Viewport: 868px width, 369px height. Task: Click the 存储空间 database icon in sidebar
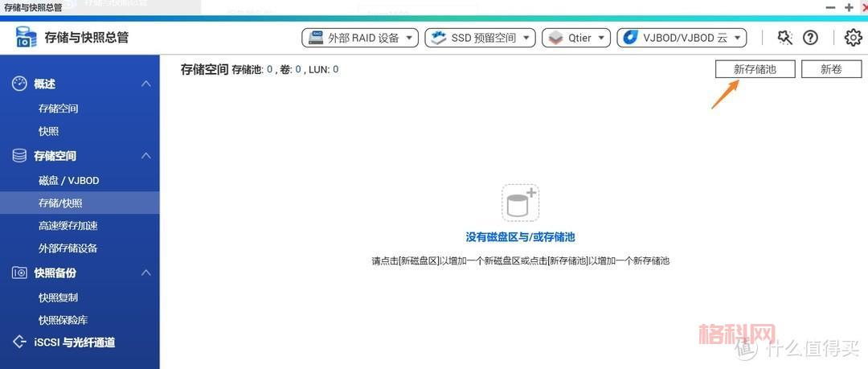[x=19, y=156]
